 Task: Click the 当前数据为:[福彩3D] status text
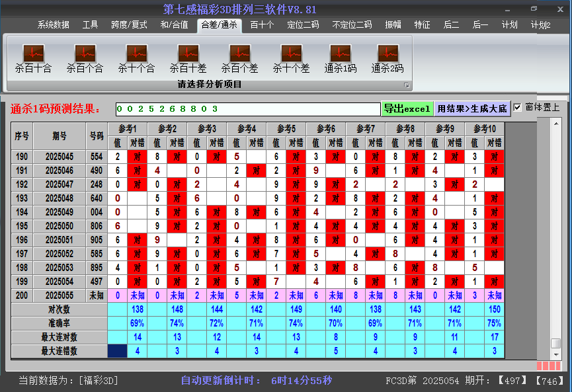point(68,381)
